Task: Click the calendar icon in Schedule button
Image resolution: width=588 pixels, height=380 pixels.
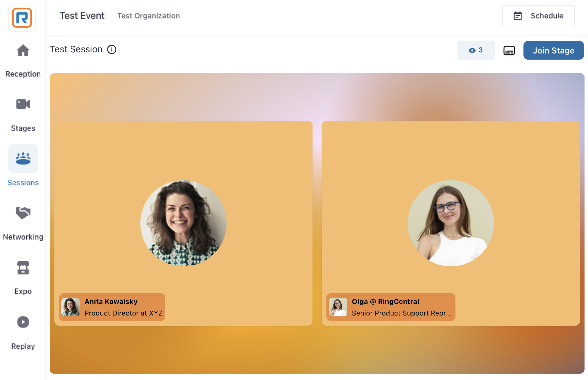Action: click(x=518, y=16)
